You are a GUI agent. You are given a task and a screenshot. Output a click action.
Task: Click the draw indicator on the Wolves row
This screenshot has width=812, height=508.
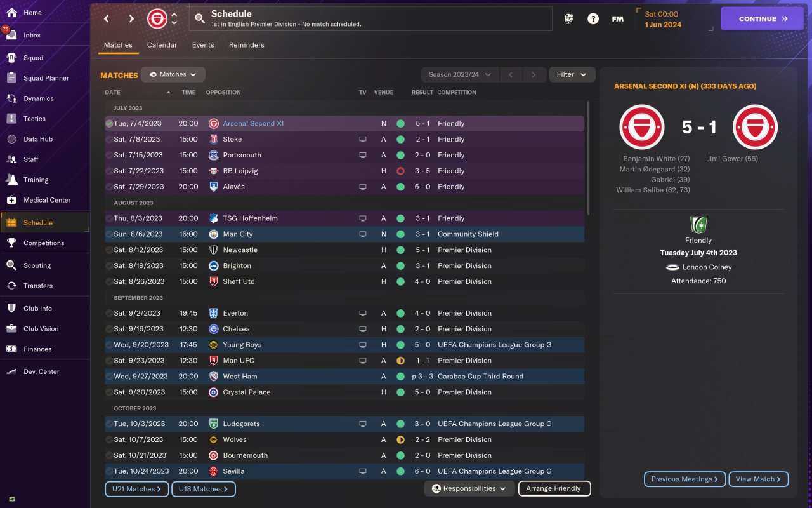400,439
